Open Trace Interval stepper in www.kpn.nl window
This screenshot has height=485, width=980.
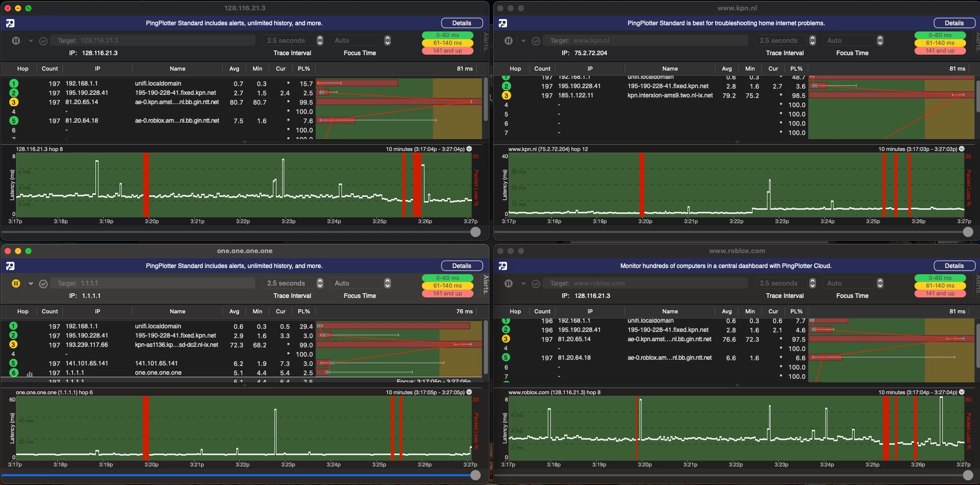coord(812,40)
